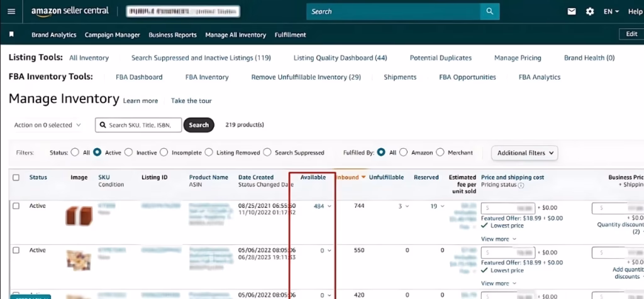Open the Additional filters dropdown
Viewport: 644px width, 299px height.
coord(525,153)
